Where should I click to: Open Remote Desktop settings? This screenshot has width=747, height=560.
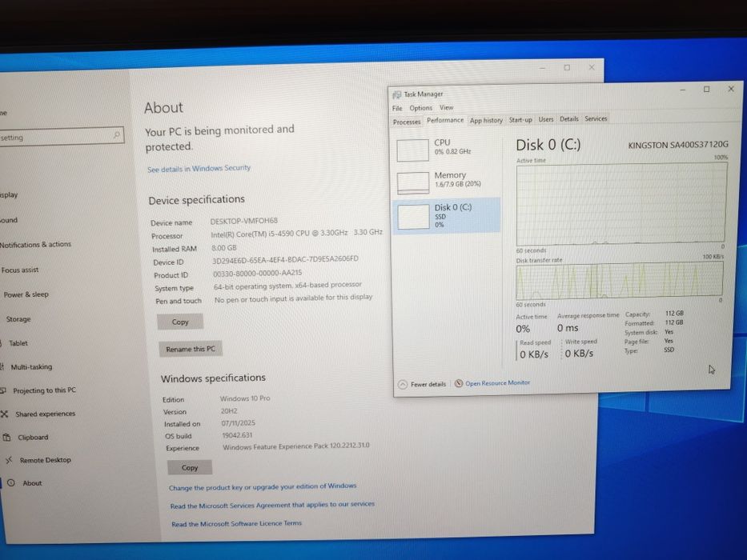pyautogui.click(x=46, y=460)
